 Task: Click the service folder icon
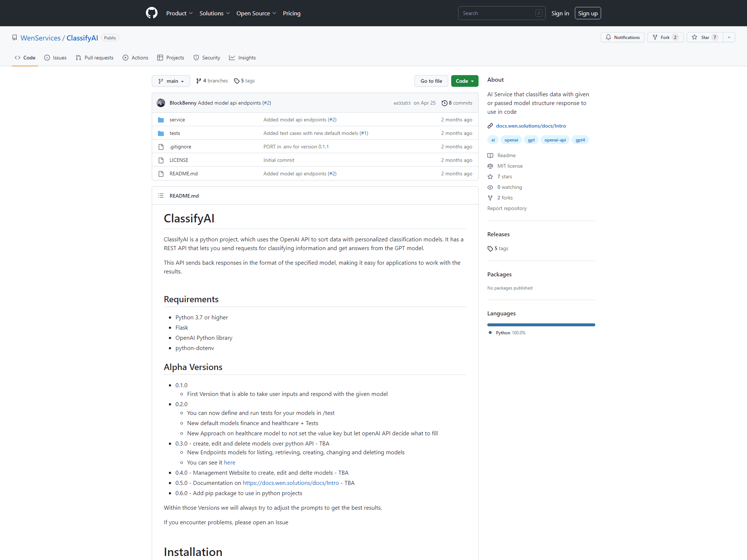coord(161,120)
